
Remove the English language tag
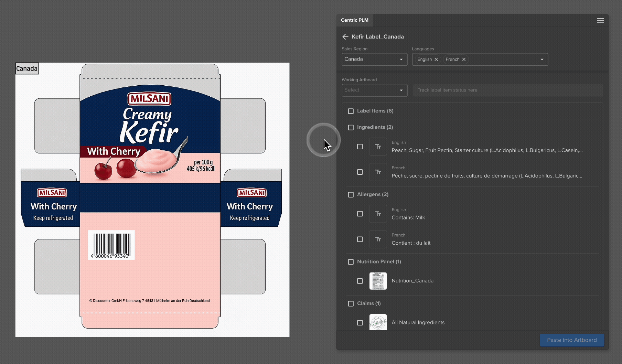coord(436,59)
